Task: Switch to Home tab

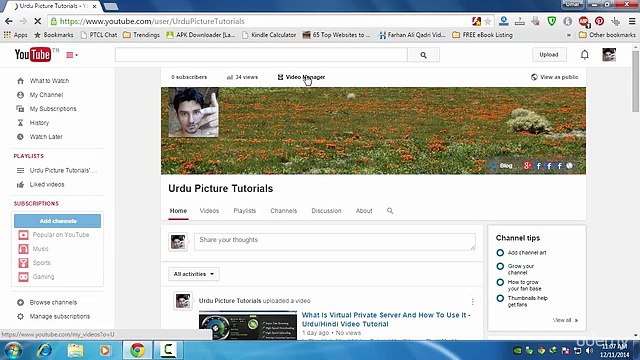Action: pyautogui.click(x=178, y=211)
